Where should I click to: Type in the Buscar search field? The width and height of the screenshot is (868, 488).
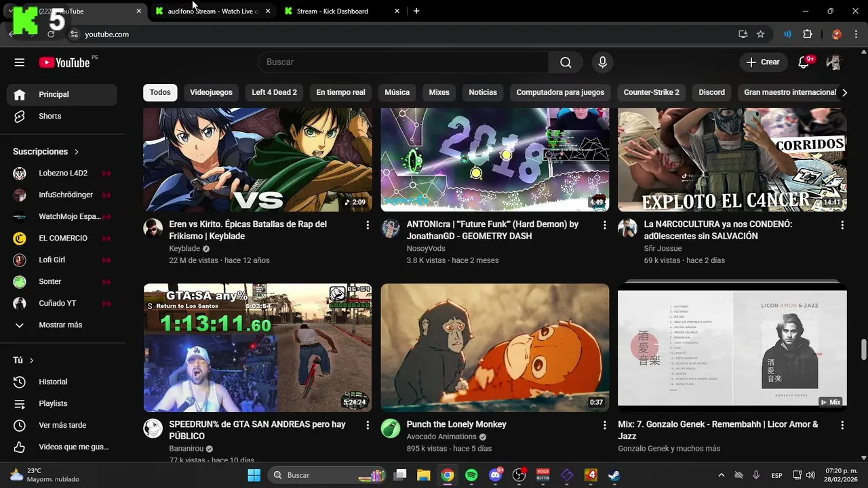(x=403, y=62)
